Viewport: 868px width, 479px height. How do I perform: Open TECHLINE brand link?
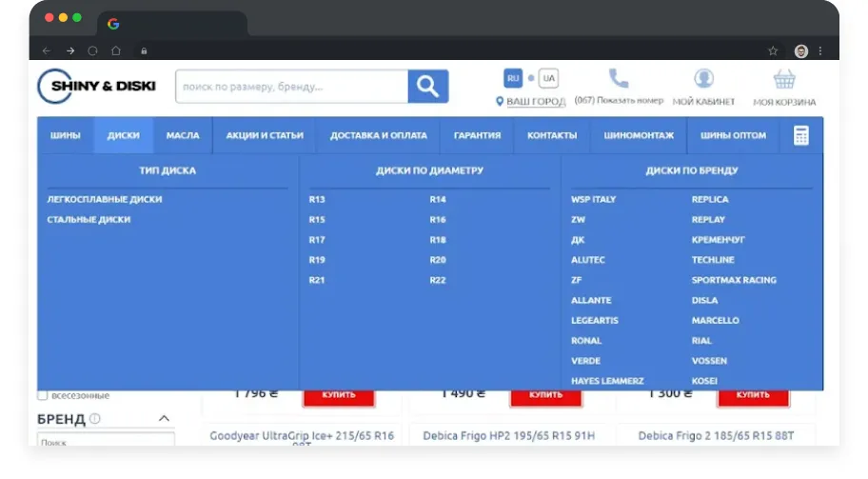tap(713, 260)
